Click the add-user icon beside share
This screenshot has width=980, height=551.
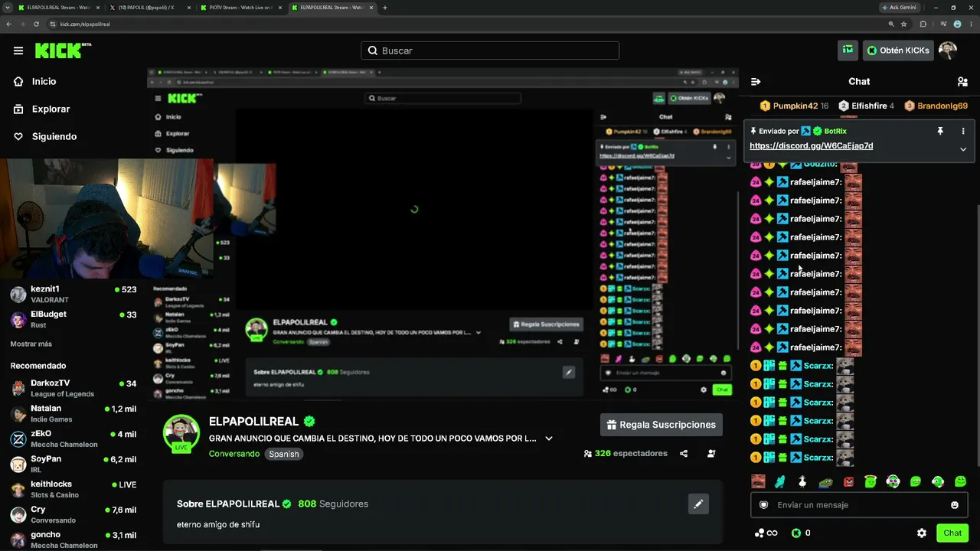(x=711, y=453)
